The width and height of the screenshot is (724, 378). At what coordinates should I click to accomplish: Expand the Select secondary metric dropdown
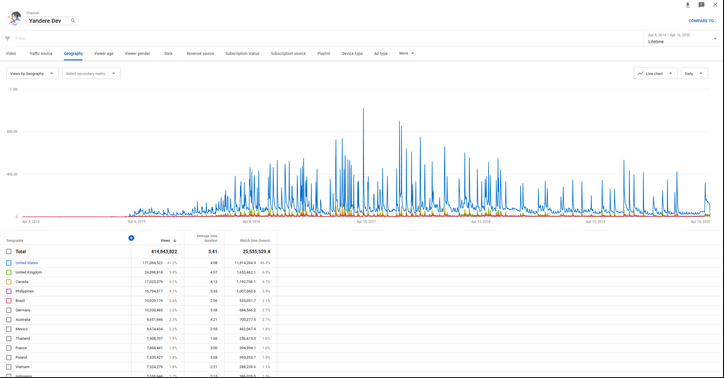coord(91,73)
